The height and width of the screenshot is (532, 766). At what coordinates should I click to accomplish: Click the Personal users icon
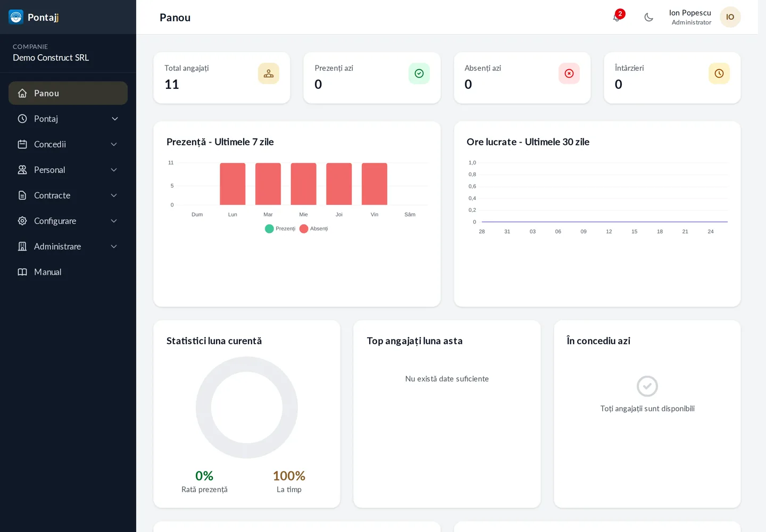click(x=22, y=170)
